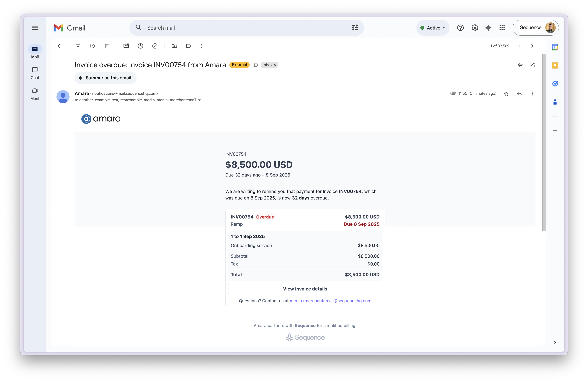Open toolbar more options menu

[x=202, y=46]
